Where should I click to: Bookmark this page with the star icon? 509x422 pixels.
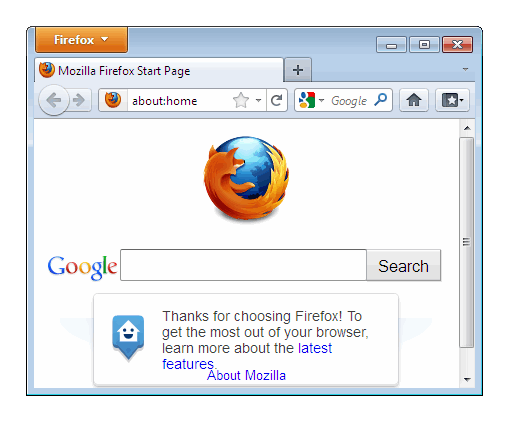[x=241, y=100]
